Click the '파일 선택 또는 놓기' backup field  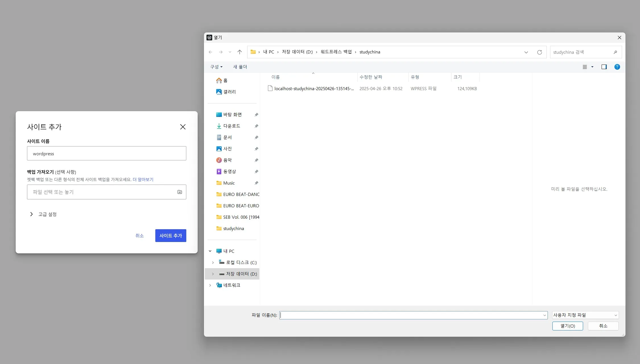tap(107, 192)
